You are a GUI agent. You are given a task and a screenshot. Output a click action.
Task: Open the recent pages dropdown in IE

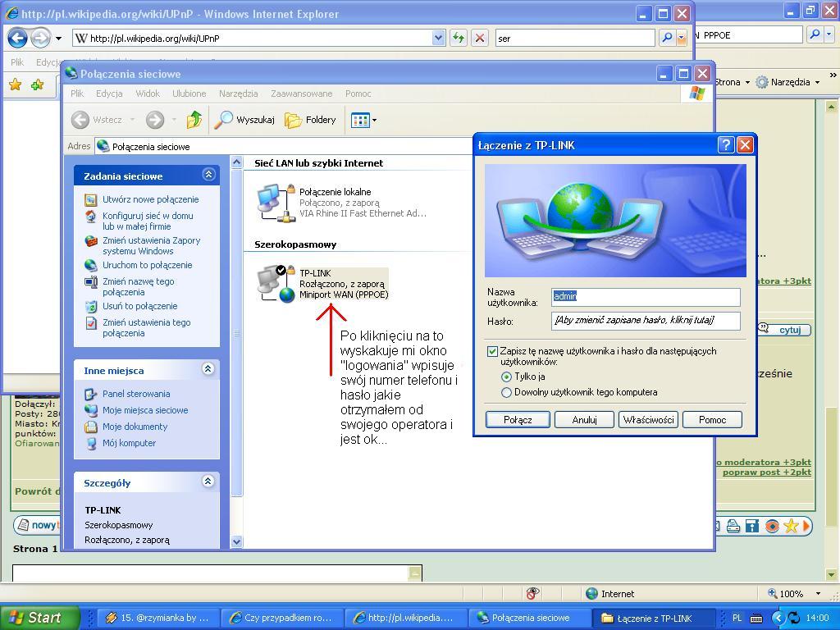click(58, 39)
